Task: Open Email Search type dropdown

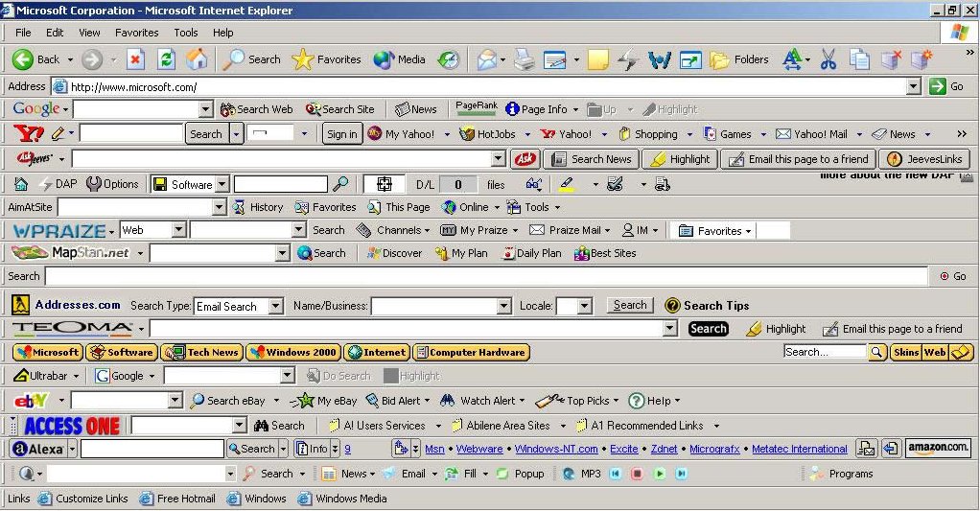Action: (x=275, y=306)
